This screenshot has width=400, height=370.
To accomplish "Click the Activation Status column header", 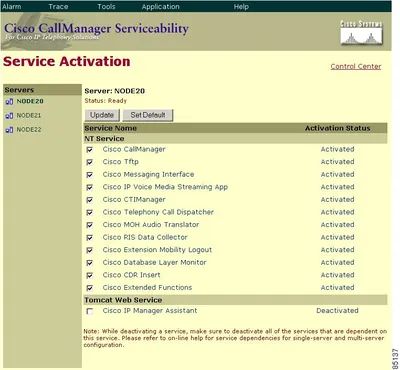I will point(338,128).
